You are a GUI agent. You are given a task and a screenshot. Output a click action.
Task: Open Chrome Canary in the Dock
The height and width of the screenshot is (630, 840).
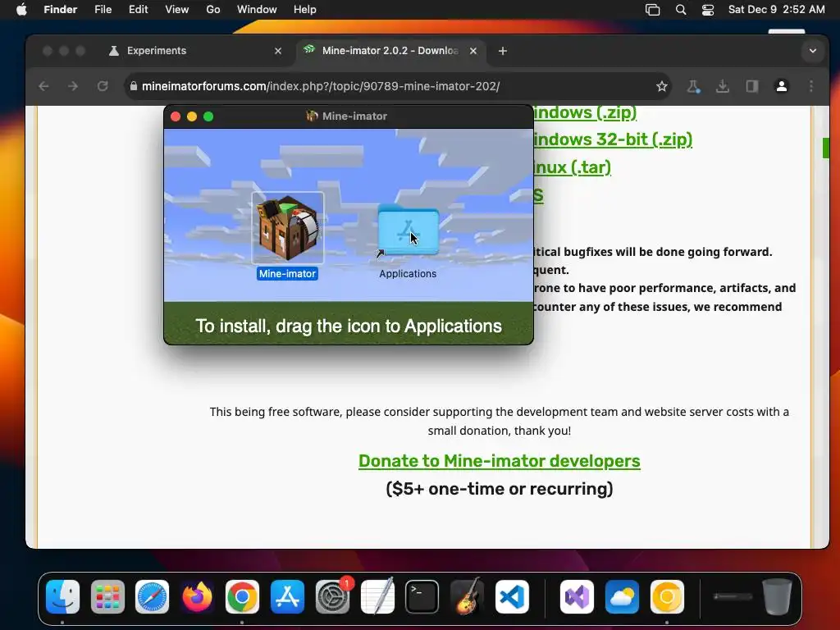point(667,596)
